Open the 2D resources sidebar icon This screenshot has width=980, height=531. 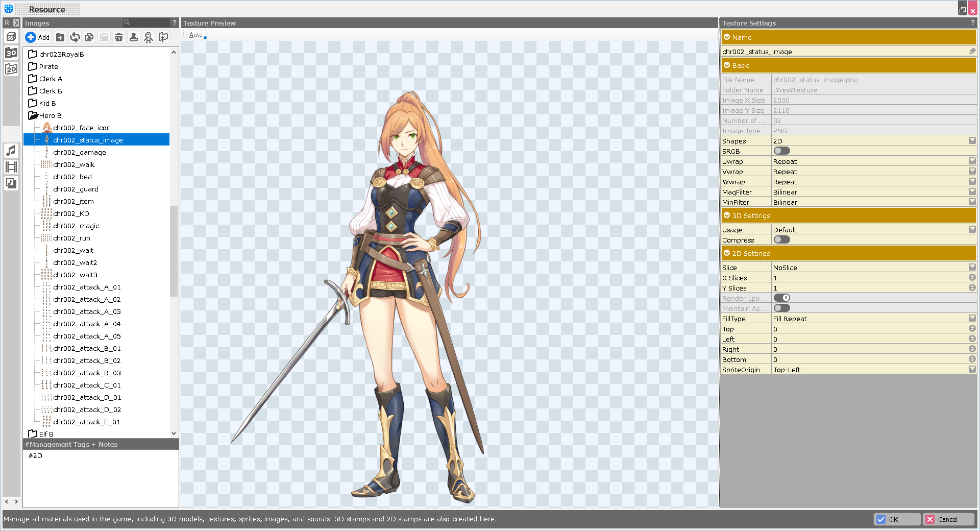[x=11, y=69]
